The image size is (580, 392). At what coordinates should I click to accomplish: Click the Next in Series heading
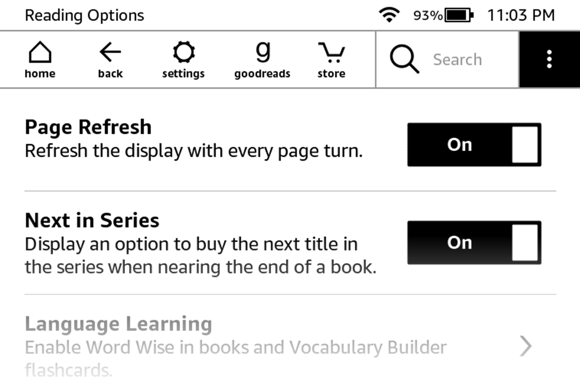click(91, 220)
